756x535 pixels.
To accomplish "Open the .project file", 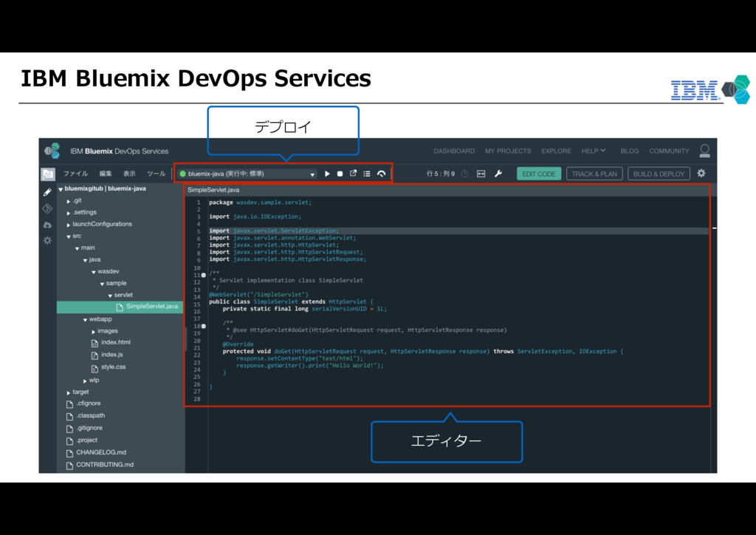I will pos(87,440).
